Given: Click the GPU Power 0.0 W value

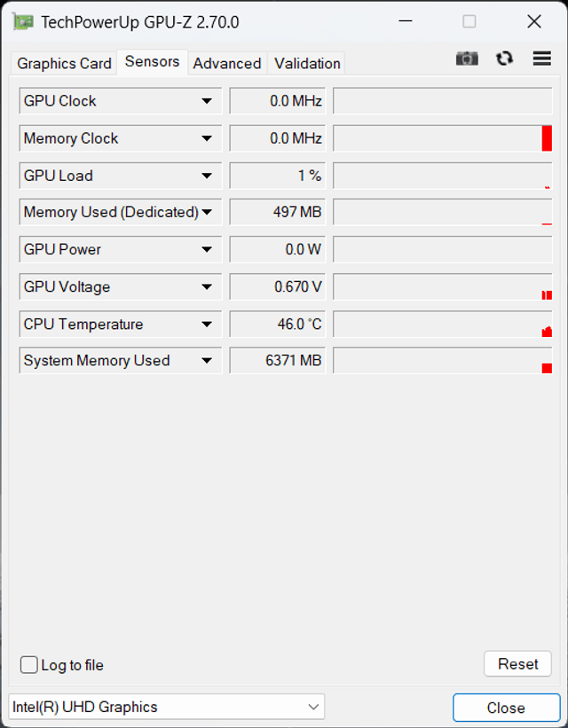Looking at the screenshot, I should [278, 249].
